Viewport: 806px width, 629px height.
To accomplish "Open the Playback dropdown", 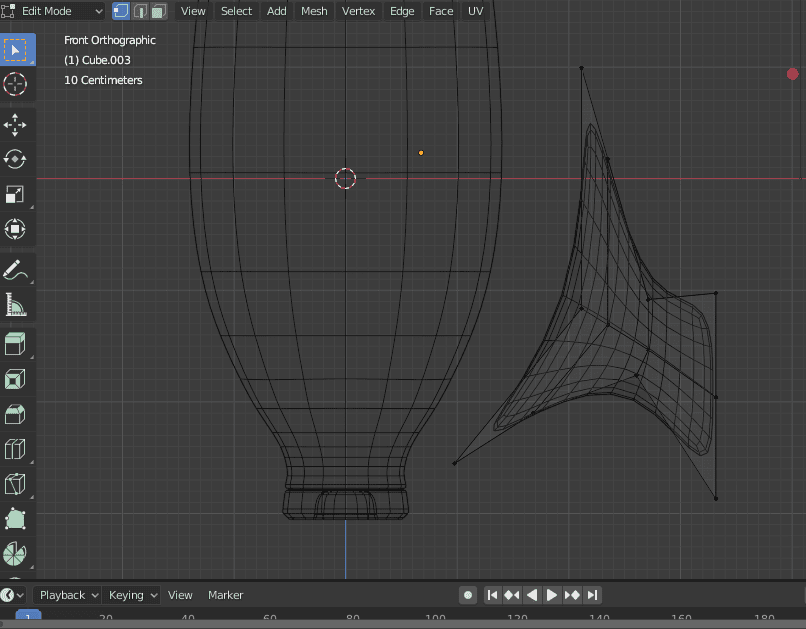I will [x=66, y=595].
